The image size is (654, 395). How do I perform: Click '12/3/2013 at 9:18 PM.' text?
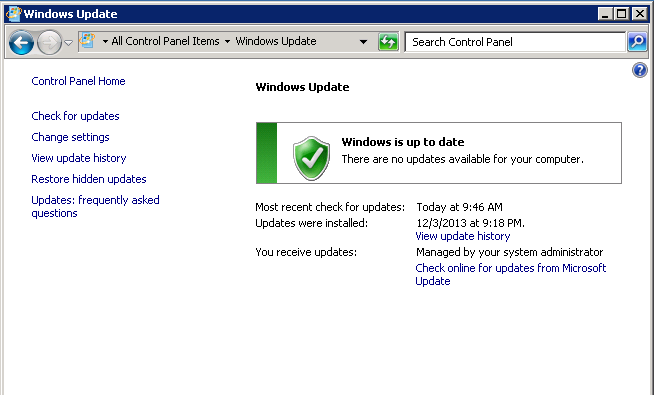click(470, 223)
